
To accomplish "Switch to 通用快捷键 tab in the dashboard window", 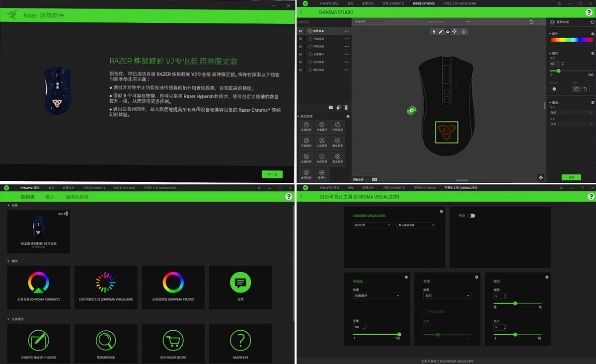I will pyautogui.click(x=77, y=197).
